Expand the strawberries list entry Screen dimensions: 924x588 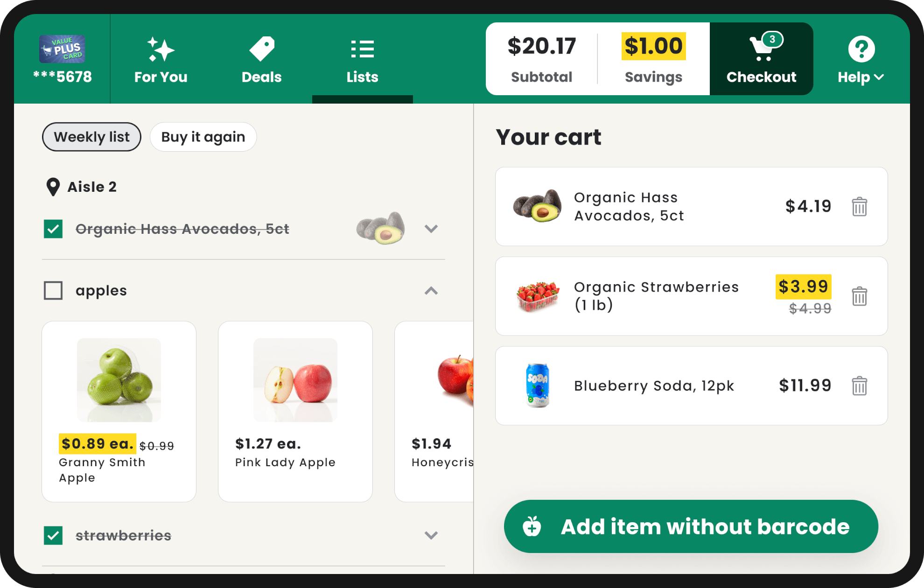(431, 535)
